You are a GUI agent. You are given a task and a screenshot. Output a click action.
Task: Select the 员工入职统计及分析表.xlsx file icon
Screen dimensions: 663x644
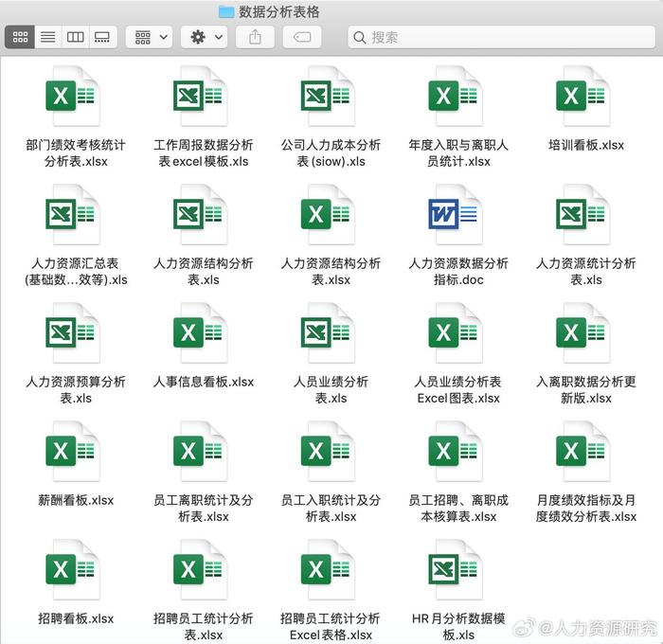(328, 452)
